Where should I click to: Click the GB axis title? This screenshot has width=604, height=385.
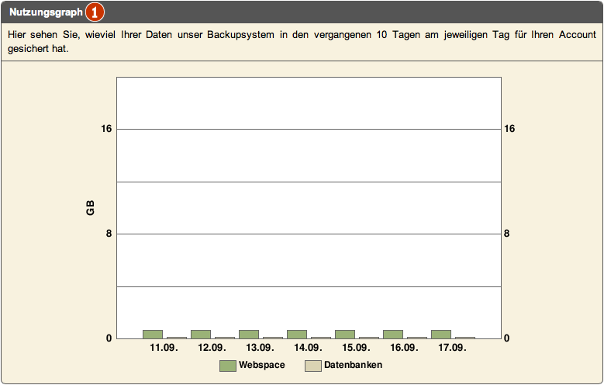pos(90,208)
